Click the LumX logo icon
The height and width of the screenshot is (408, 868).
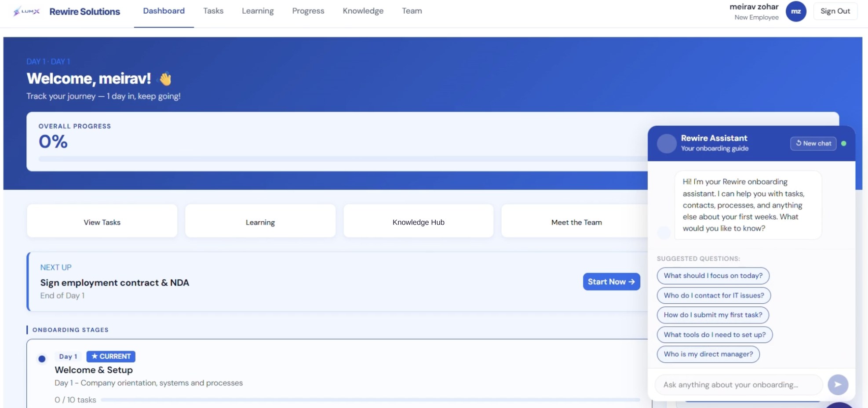pyautogui.click(x=26, y=11)
